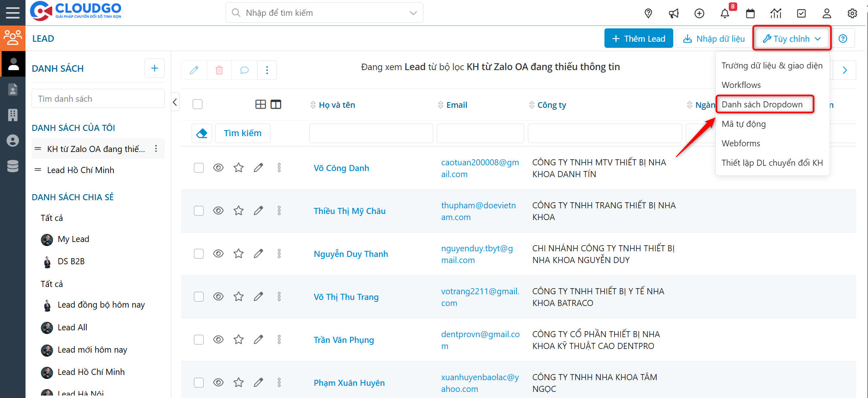Open the hamburger main menu
This screenshot has width=868, height=398.
13,13
